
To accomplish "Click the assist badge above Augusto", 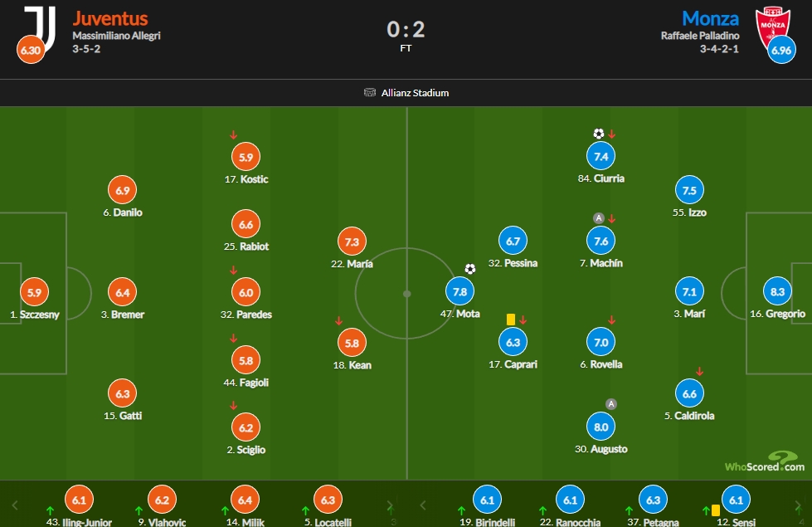I will tap(611, 404).
